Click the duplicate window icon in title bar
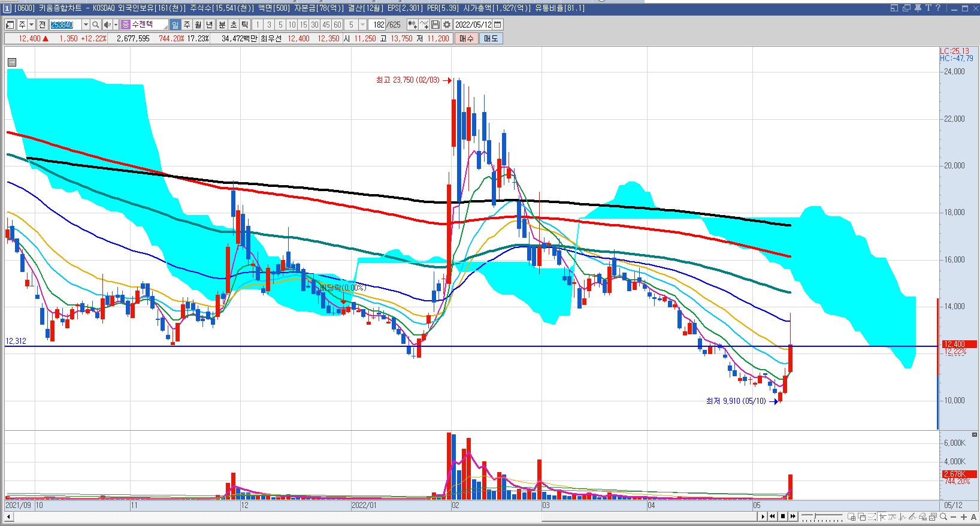The image size is (980, 526). coord(906,8)
